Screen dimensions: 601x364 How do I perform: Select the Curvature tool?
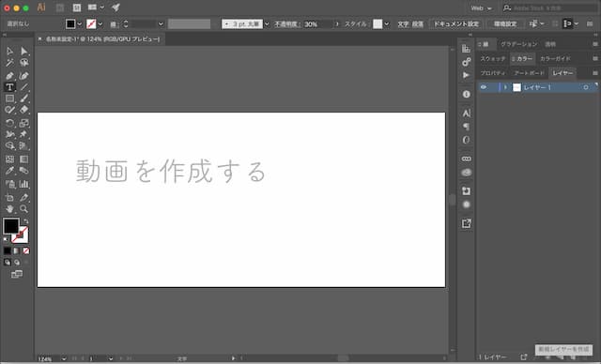[x=24, y=76]
